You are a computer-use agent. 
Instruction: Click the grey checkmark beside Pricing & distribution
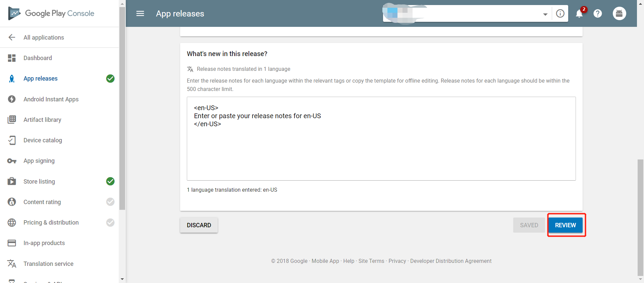[110, 223]
